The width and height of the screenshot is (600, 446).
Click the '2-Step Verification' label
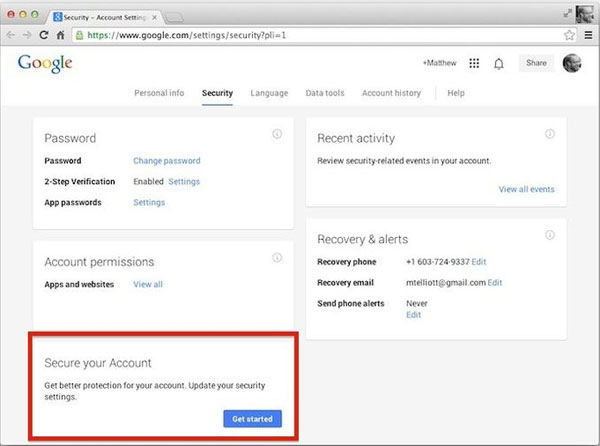point(80,182)
